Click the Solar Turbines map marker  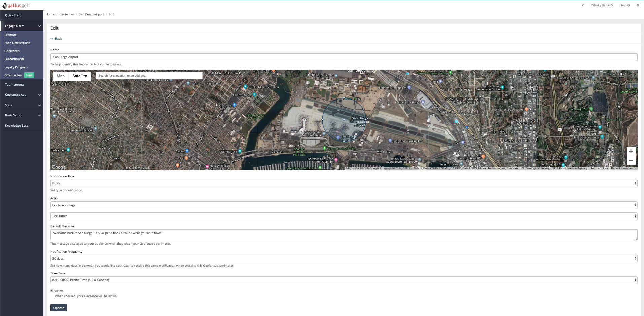coord(461,164)
